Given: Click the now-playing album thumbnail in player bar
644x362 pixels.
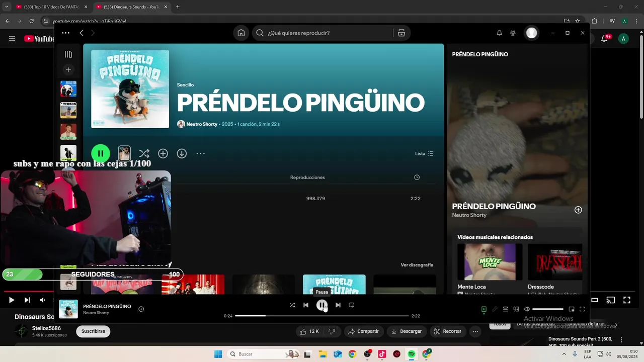Looking at the screenshot, I should pos(68,309).
